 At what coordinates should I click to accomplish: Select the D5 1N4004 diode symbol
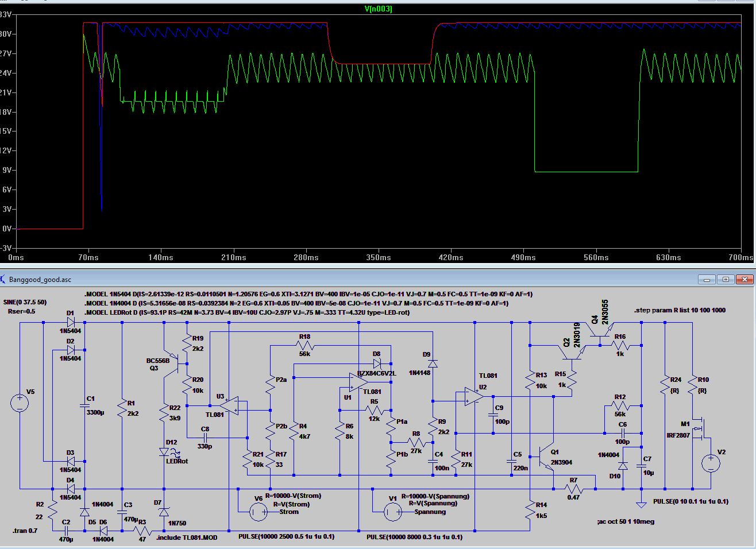[x=84, y=511]
